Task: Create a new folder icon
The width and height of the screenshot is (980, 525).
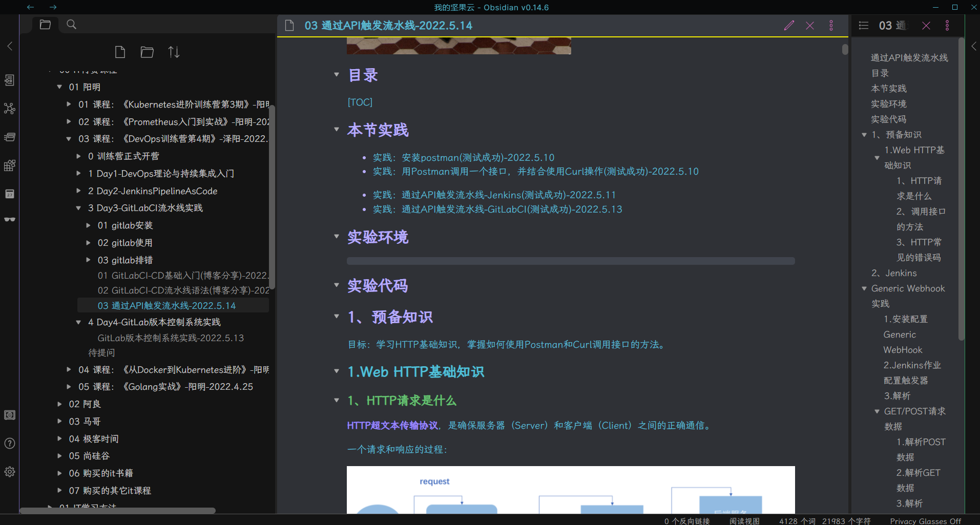Action: [x=147, y=52]
